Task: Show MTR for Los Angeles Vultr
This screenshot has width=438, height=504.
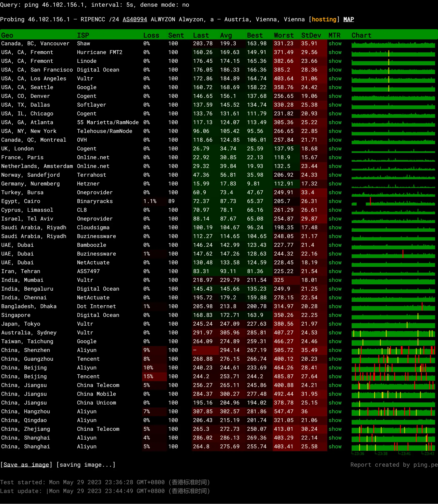Action: pos(335,78)
